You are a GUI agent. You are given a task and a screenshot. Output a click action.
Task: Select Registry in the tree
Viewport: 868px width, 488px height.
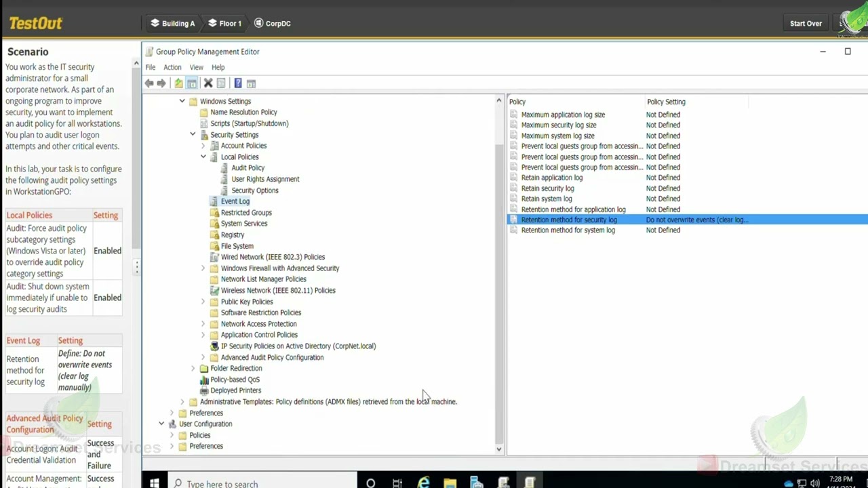coord(233,235)
